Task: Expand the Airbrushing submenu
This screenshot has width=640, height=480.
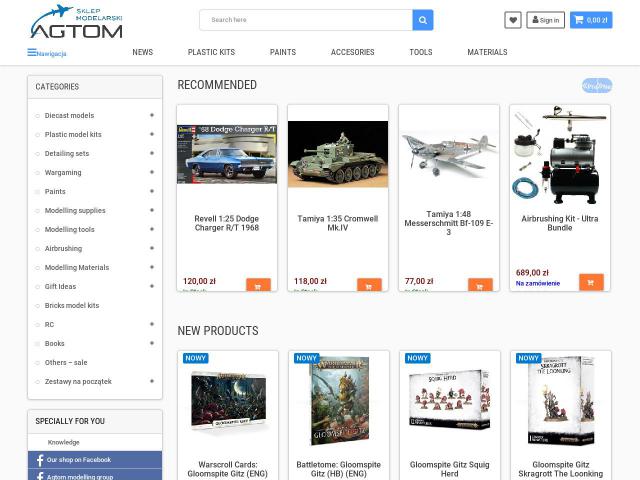Action: (x=152, y=248)
